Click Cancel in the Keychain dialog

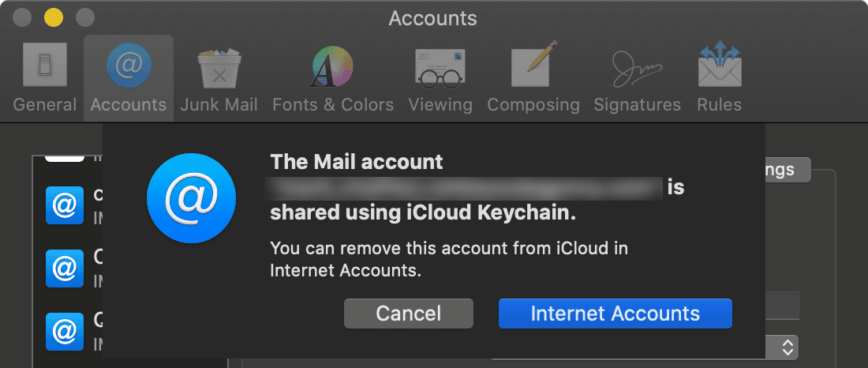pos(408,314)
